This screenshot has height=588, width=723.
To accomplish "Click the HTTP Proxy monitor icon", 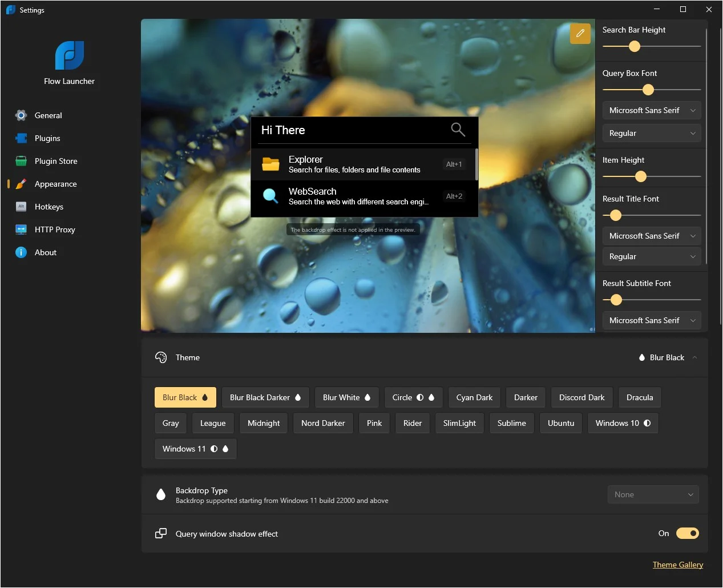I will click(21, 229).
